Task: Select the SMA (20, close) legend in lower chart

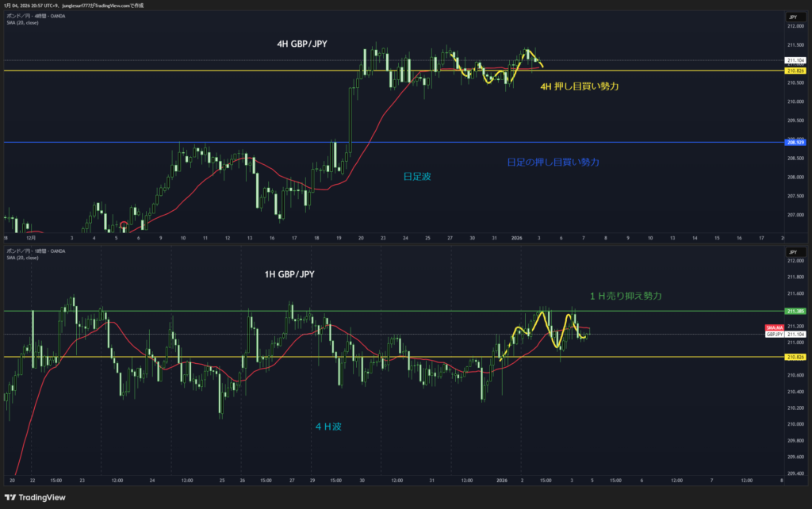Action: click(x=21, y=258)
